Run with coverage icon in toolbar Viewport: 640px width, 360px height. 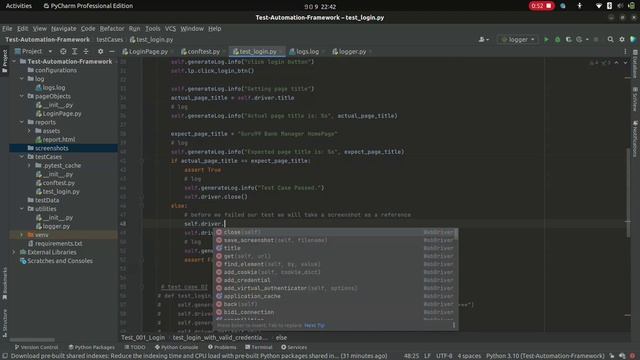[569, 40]
